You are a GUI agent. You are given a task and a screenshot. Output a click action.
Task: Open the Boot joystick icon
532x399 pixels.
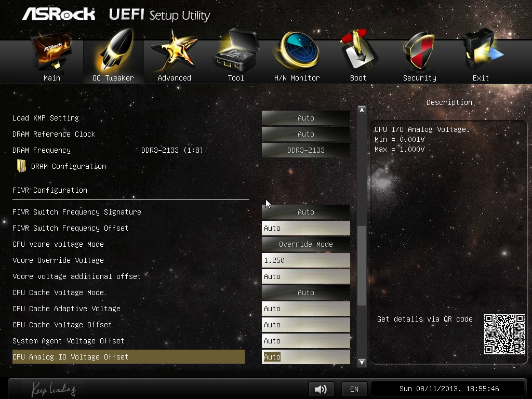(x=358, y=50)
